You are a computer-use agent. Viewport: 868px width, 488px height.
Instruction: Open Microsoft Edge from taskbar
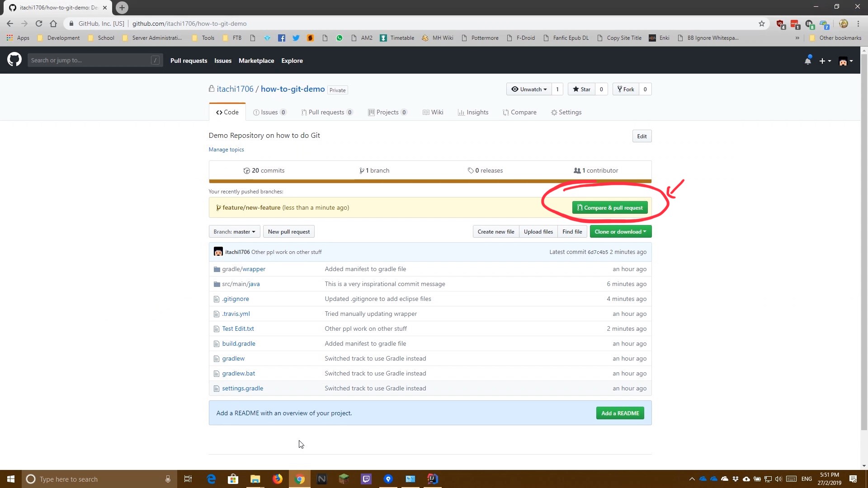[x=211, y=479]
